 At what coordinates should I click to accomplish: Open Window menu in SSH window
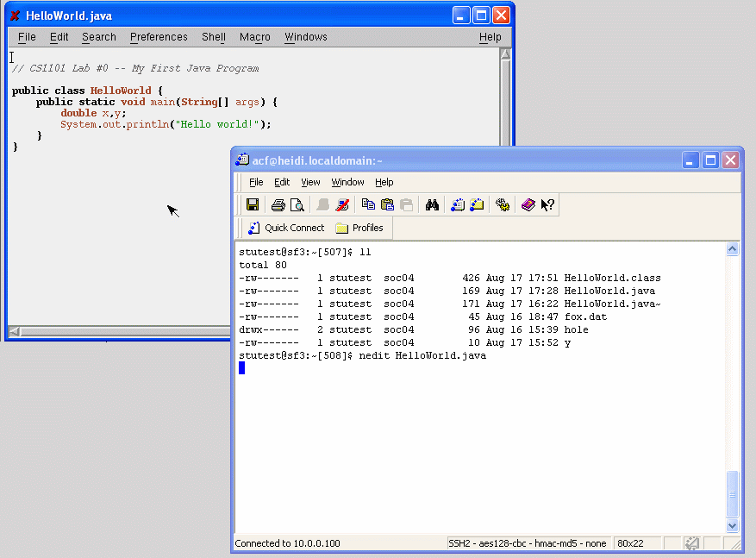tap(347, 182)
